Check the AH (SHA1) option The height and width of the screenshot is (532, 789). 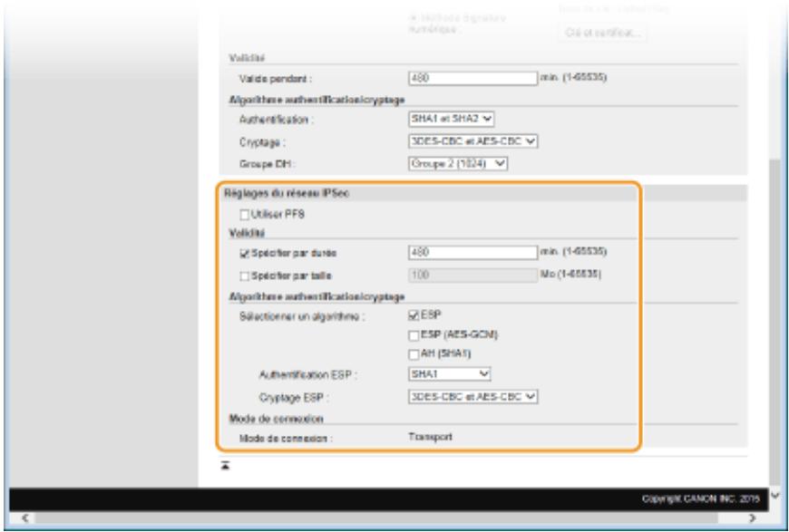pyautogui.click(x=414, y=354)
